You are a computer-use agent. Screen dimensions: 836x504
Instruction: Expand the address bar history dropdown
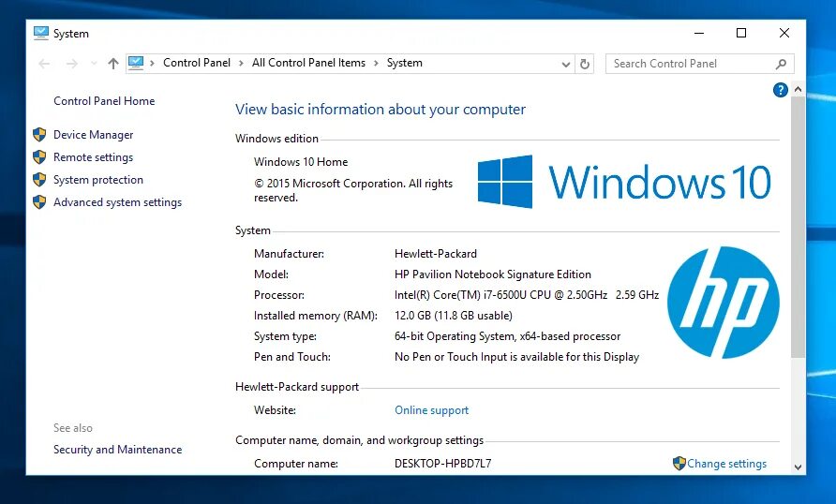(566, 65)
